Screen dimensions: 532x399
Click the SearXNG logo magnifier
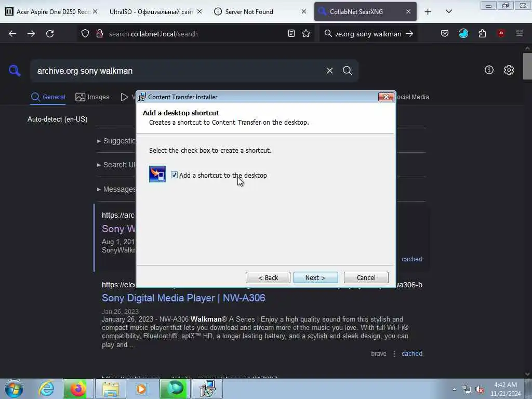[15, 71]
